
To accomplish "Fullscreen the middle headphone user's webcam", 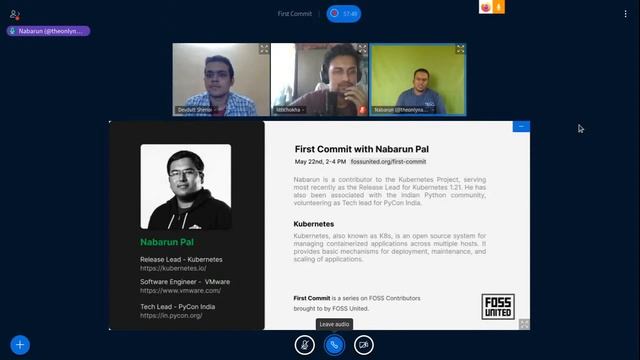I will click(x=362, y=49).
